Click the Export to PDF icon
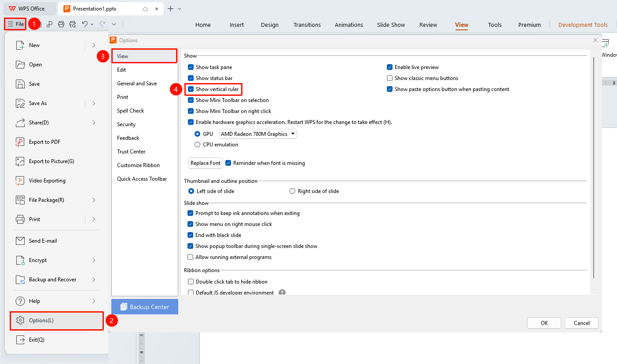 click(x=20, y=142)
